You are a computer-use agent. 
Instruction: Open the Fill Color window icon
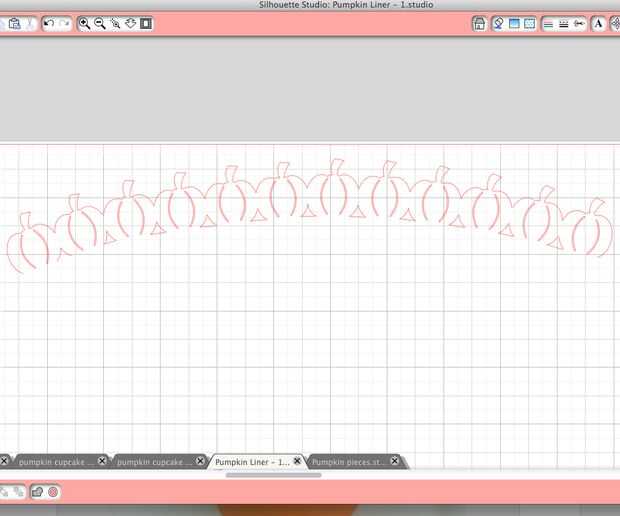pos(498,24)
